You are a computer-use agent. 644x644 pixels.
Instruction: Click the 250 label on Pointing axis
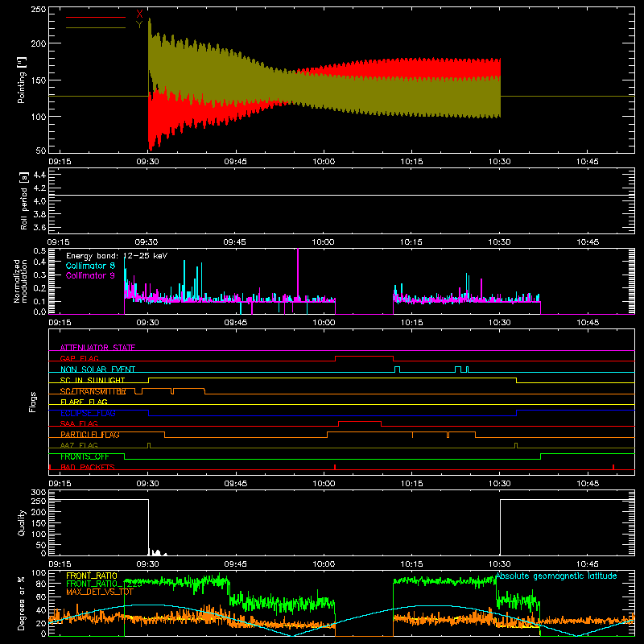[39, 9]
